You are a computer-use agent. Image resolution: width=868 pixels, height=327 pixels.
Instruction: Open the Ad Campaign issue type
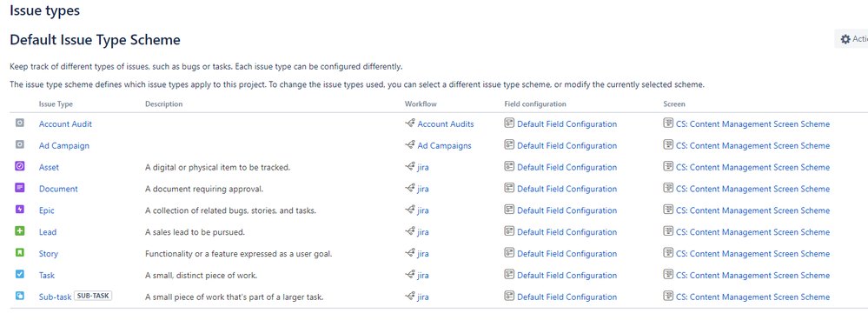64,146
